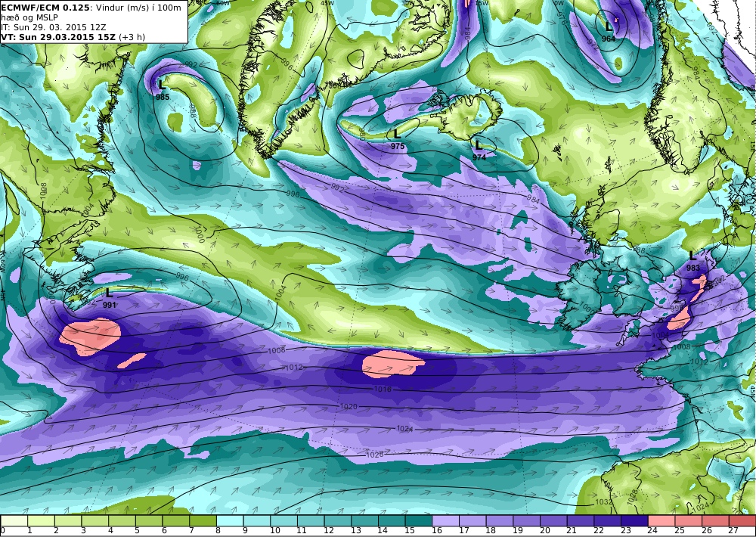
Task: Click the '975' pressure value label
Action: tap(398, 146)
